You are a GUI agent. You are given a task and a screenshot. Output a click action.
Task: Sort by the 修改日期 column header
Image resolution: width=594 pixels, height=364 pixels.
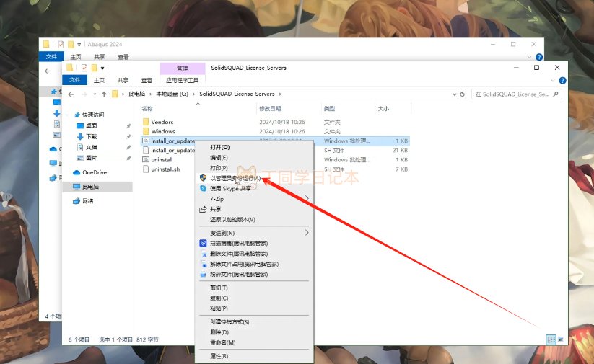pyautogui.click(x=270, y=109)
